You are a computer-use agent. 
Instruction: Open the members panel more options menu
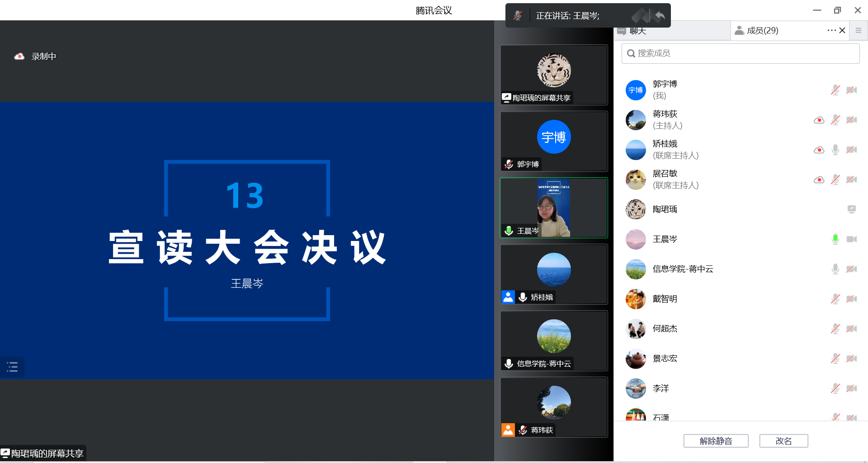[831, 30]
